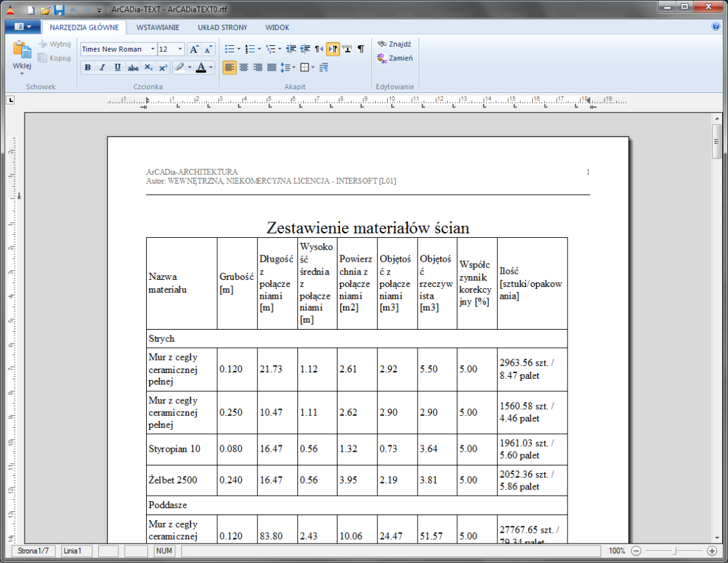This screenshot has height=563, width=728.
Task: Click the zoom slider handle
Action: point(674,551)
